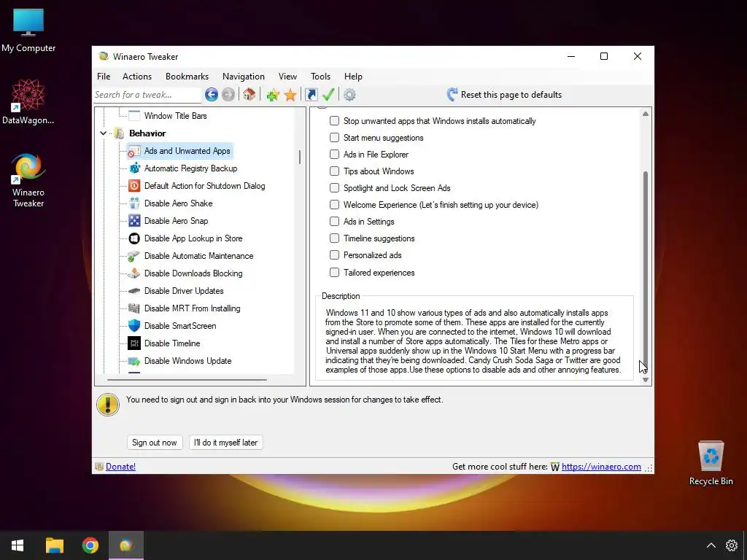This screenshot has height=560, width=747.
Task: Click the Back navigation arrow icon
Action: [212, 95]
